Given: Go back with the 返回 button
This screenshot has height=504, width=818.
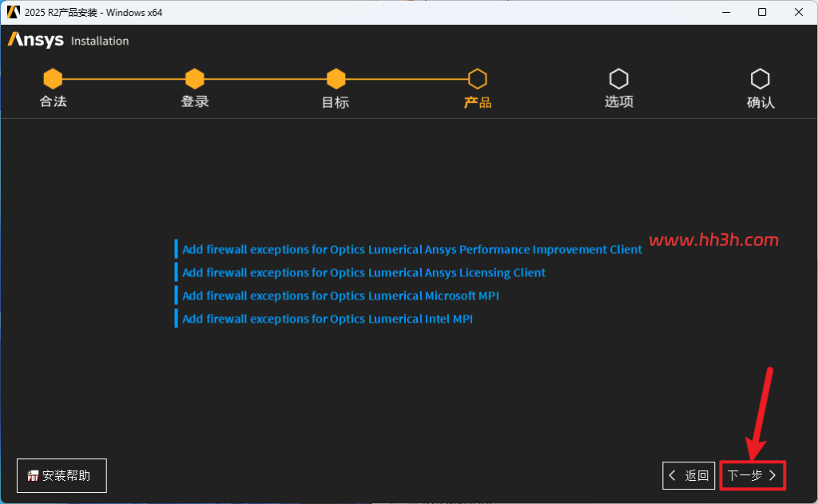Looking at the screenshot, I should (689, 475).
